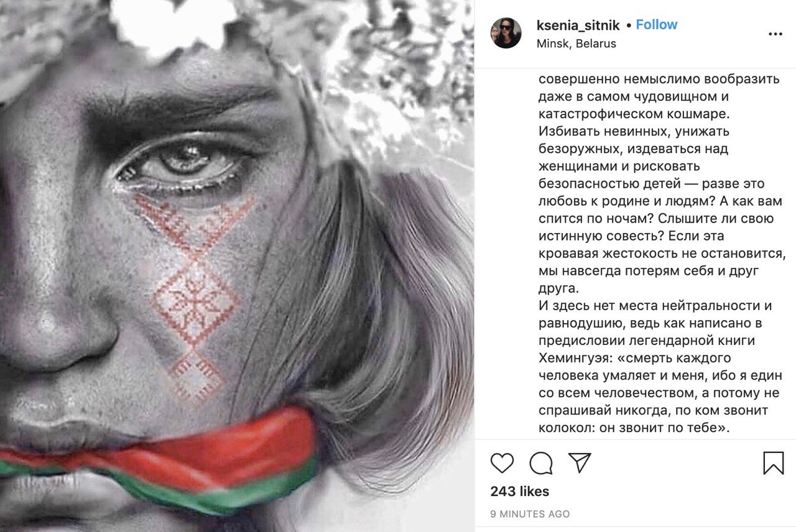The height and width of the screenshot is (532, 796).
Task: Open the ksenia_sitnik username link
Action: [578, 25]
